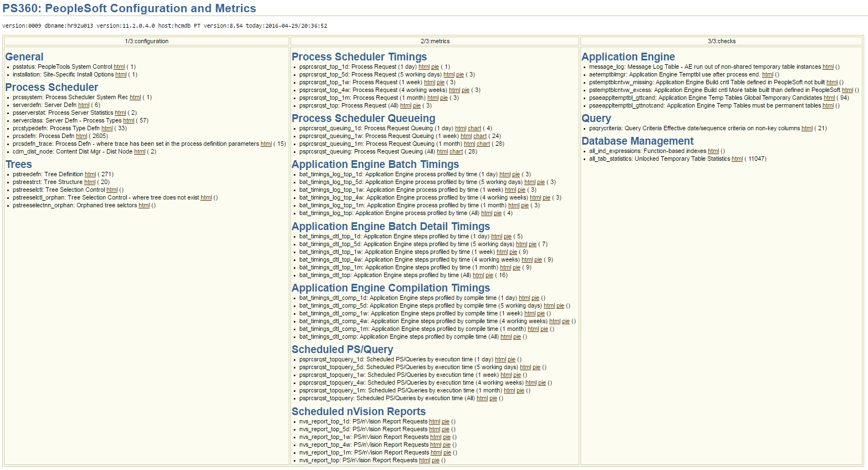Open psaeapptemptbl_gttcand html report
Screen dimensions: 868x470
(x=829, y=97)
